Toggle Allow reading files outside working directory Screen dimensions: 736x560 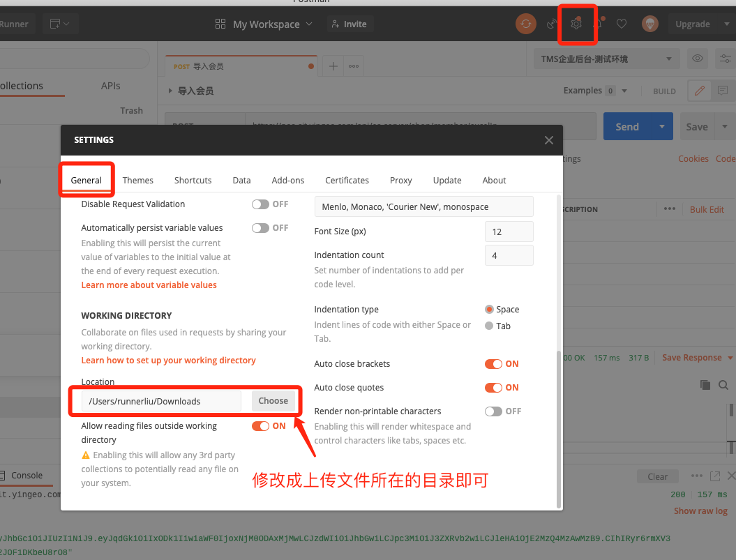click(260, 425)
